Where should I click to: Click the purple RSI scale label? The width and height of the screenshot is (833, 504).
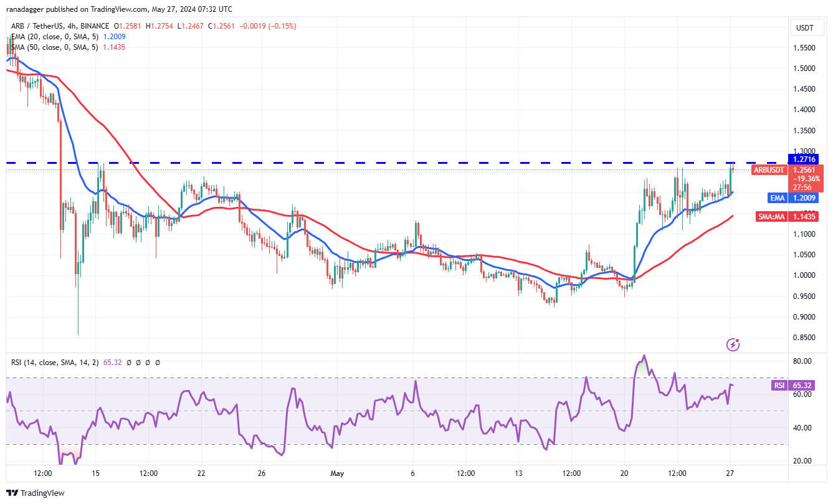(779, 386)
